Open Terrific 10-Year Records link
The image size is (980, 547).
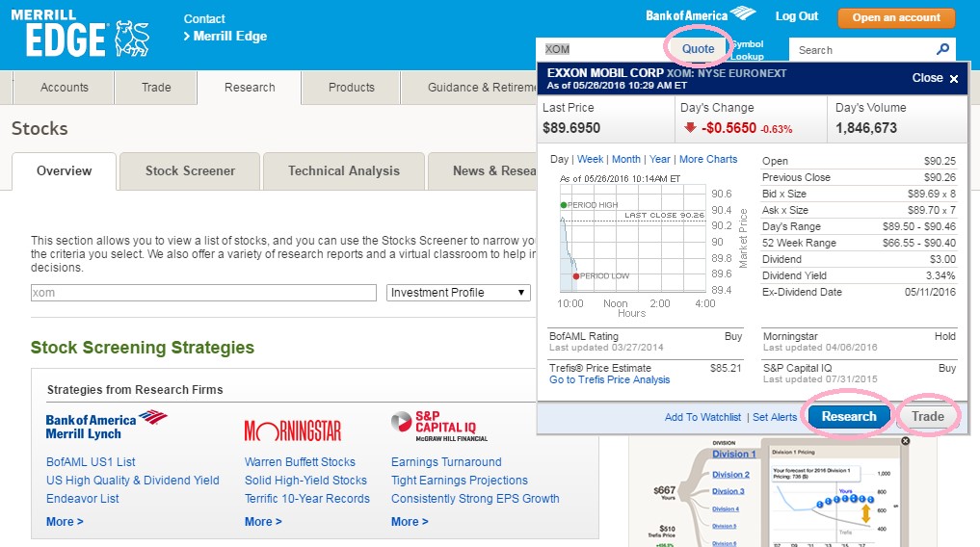coord(306,498)
